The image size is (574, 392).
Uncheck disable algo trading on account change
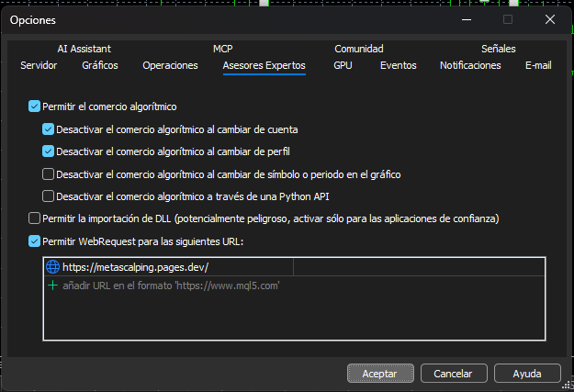(48, 129)
